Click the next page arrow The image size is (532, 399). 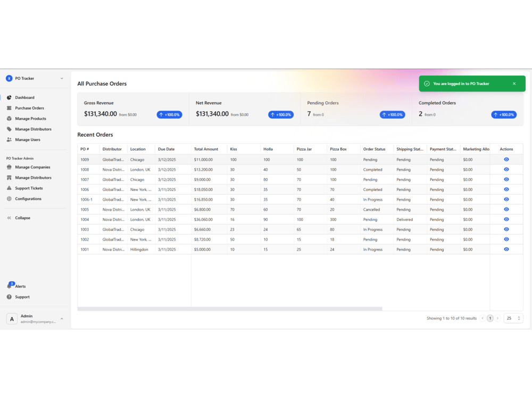(x=498, y=318)
